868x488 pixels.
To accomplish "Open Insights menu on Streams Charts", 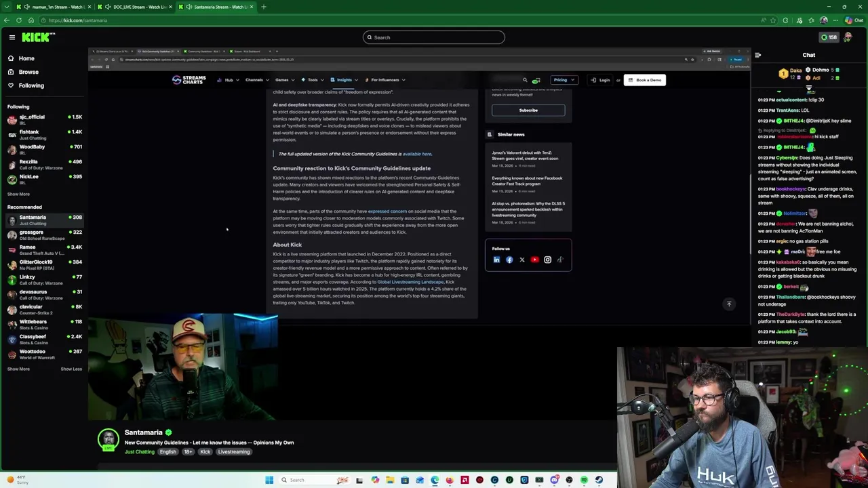I will click(344, 80).
